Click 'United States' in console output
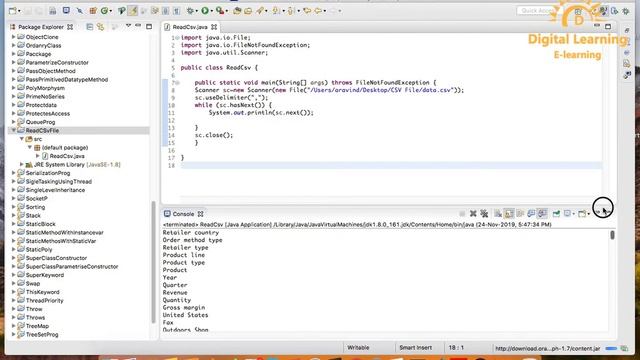 (185, 315)
